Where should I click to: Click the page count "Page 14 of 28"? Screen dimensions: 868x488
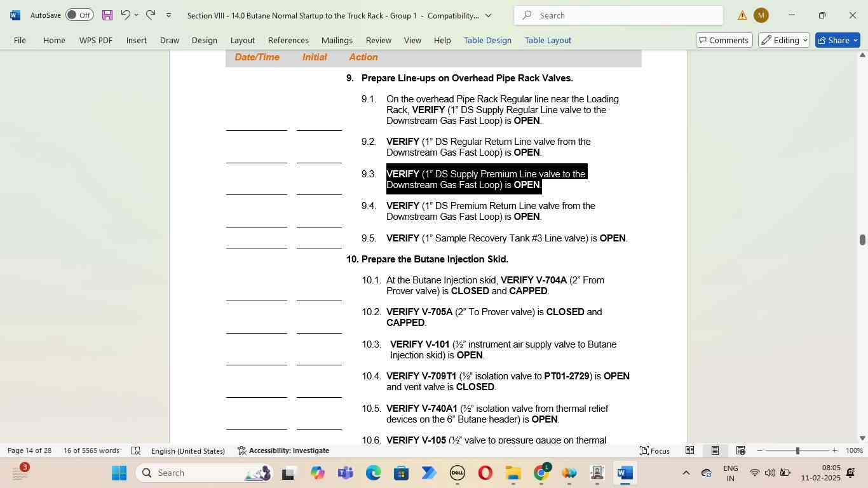tap(29, 451)
